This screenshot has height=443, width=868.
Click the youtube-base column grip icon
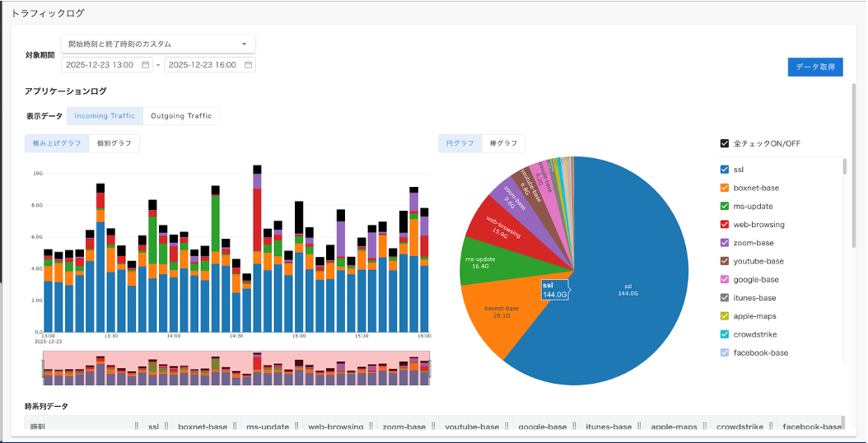[x=506, y=427]
